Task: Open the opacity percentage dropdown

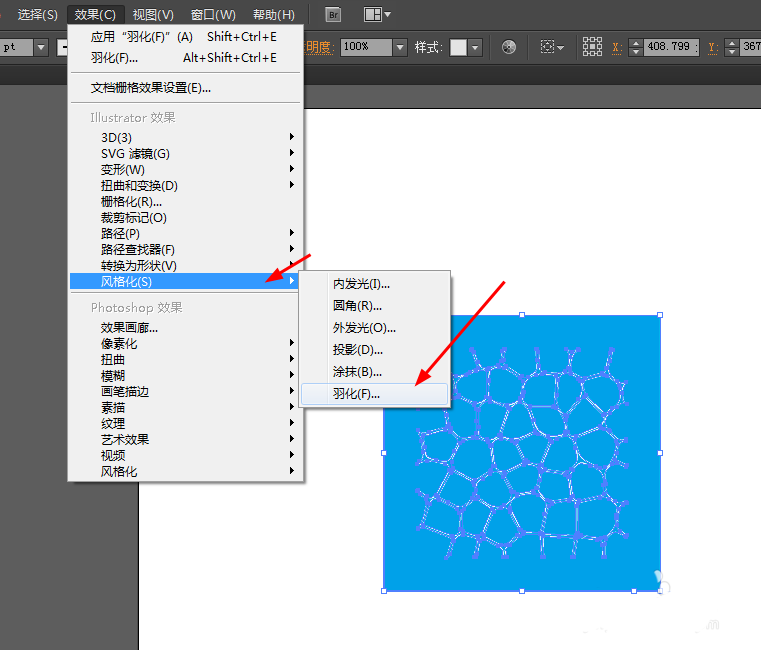Action: tap(400, 47)
